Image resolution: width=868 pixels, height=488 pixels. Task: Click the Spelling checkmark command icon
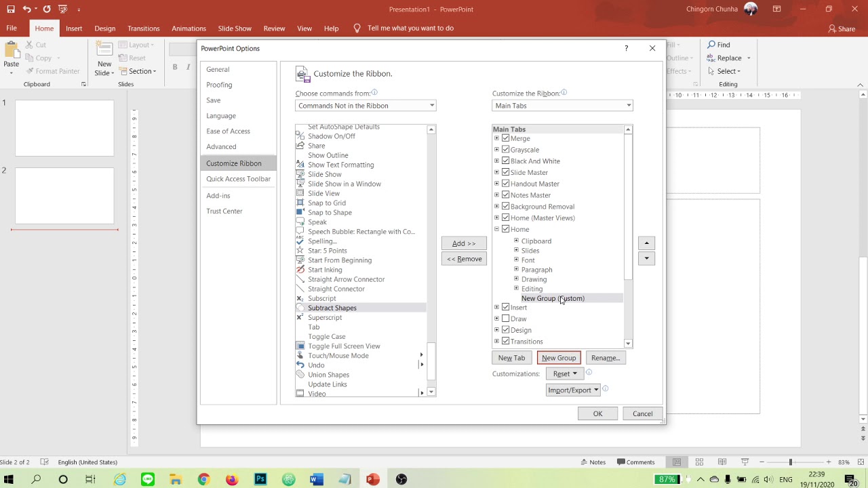pyautogui.click(x=300, y=241)
